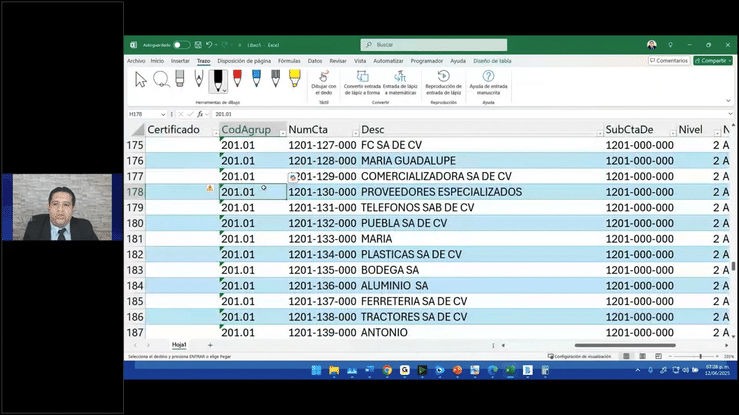Click Entrada de lápiz a matemáticas
Screen dimensions: 739x415
tap(400, 83)
